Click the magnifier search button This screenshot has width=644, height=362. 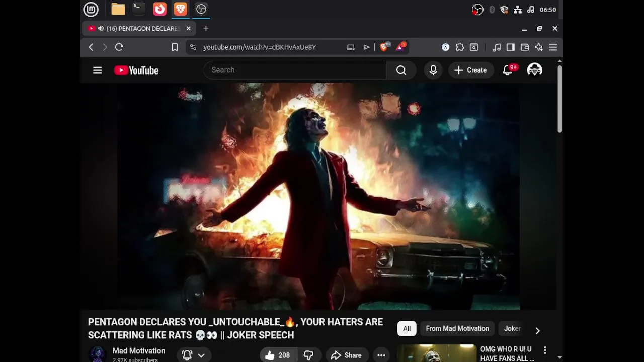[401, 70]
